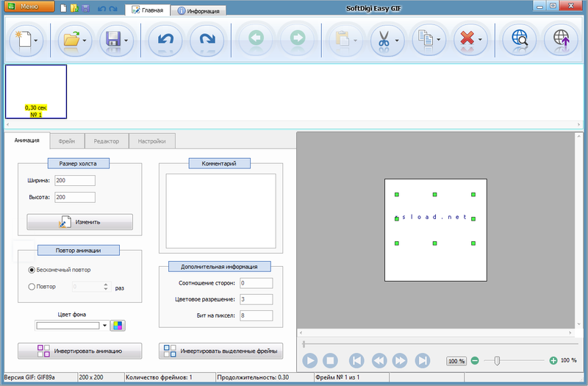Expand the Cut scissors dropdown arrow
Viewport: 588px width, 386px height.
[397, 40]
